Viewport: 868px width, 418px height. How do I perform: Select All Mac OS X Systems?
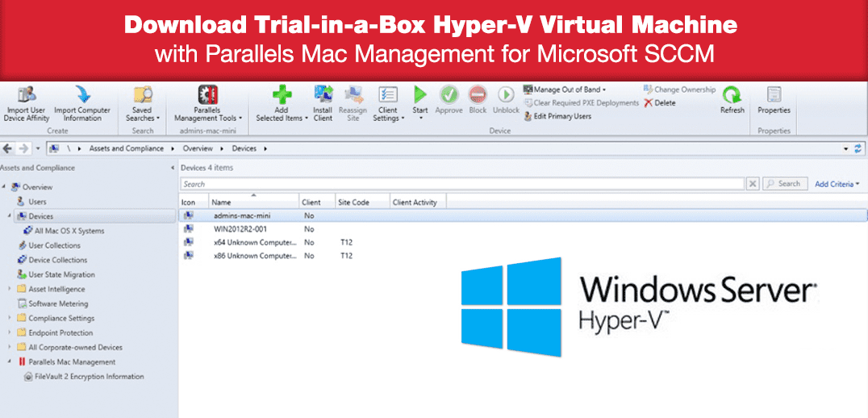coord(69,231)
